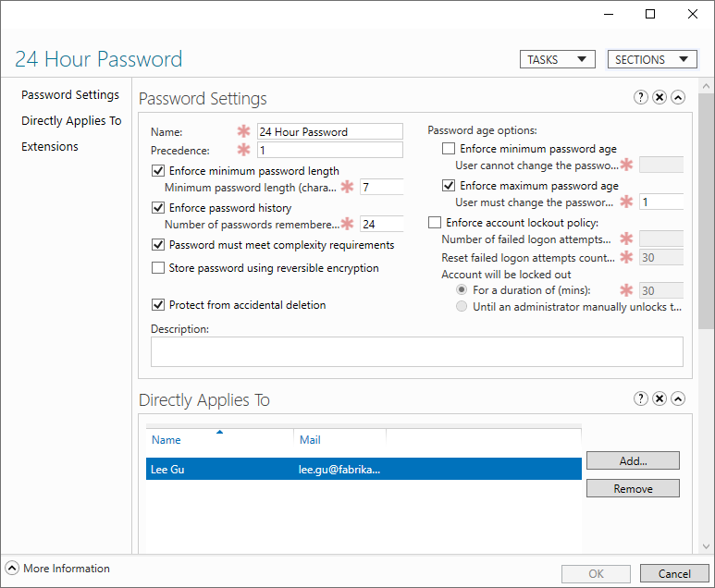Uncheck Enforce minimum password length
715x588 pixels.
point(157,171)
